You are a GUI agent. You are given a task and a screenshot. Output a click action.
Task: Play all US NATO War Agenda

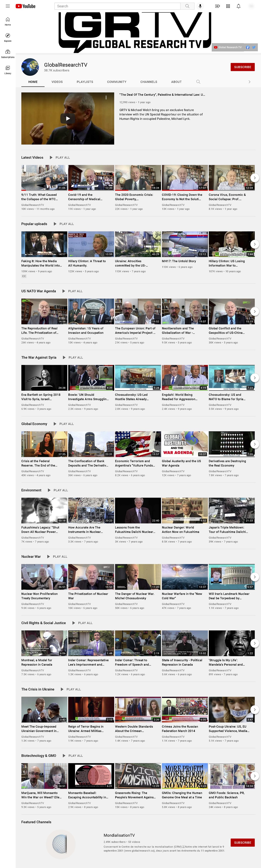click(x=72, y=291)
